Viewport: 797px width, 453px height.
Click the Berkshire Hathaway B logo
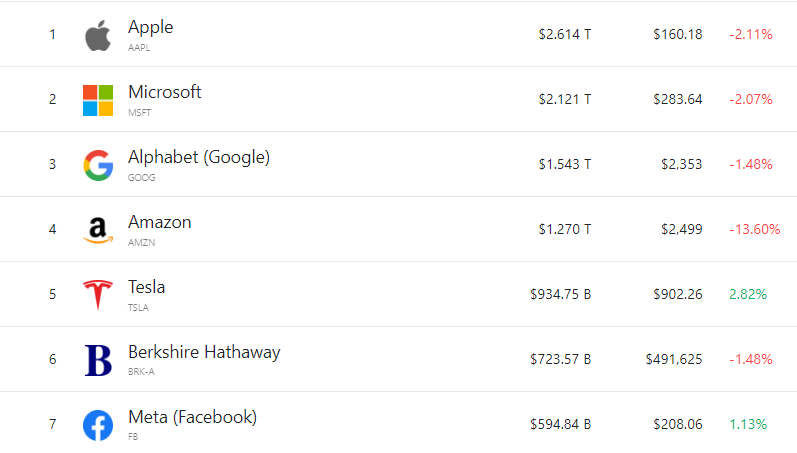pyautogui.click(x=97, y=360)
